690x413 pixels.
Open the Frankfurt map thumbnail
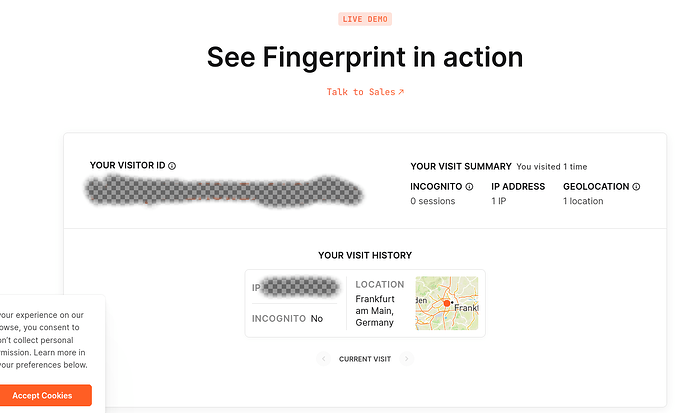tap(447, 302)
